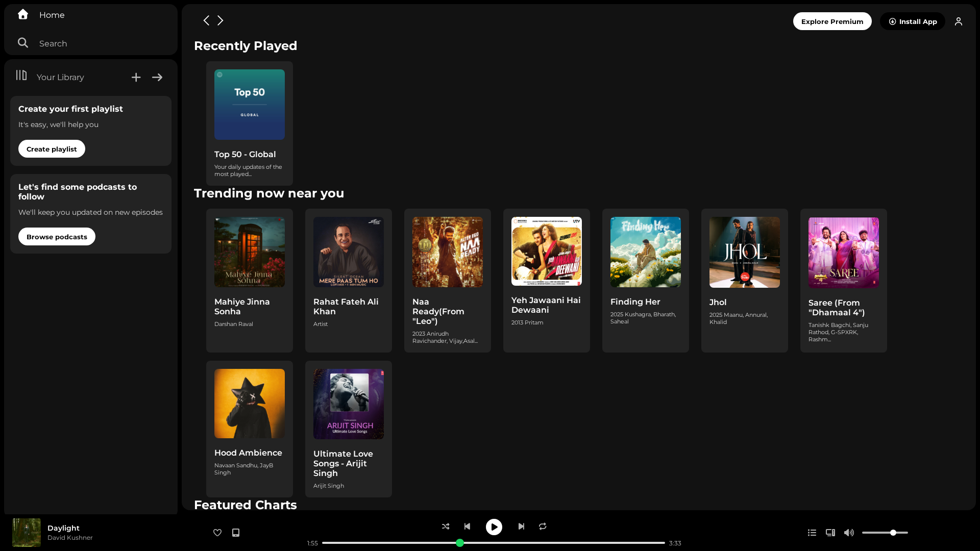Click the user profile icon
980x551 pixels.
[x=959, y=21]
